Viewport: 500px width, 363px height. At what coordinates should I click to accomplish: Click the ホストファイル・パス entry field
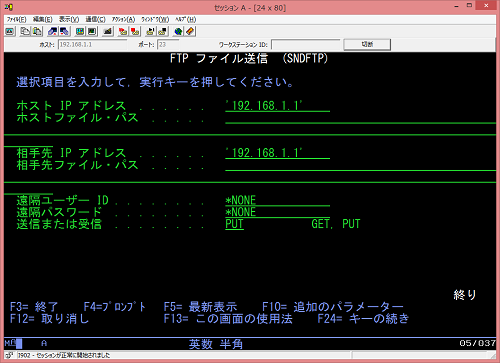(361, 118)
